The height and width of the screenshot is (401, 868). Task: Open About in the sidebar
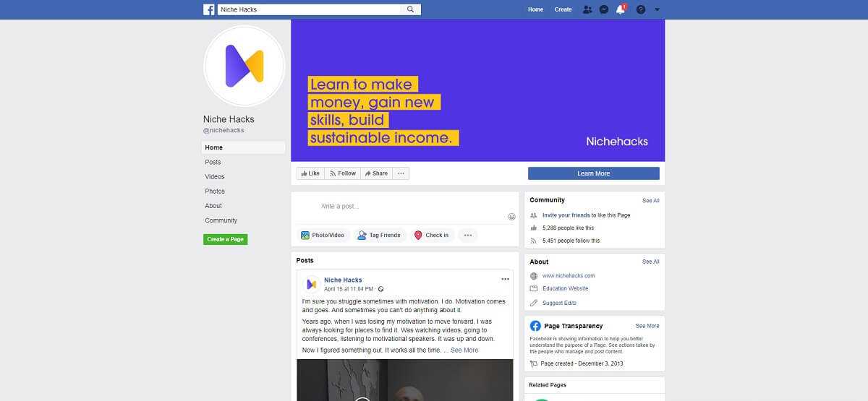tap(213, 206)
